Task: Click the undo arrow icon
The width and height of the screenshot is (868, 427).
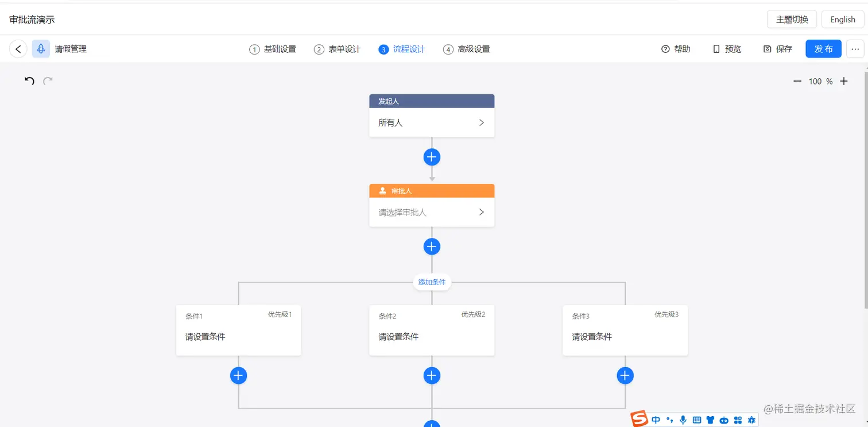Action: pos(29,80)
